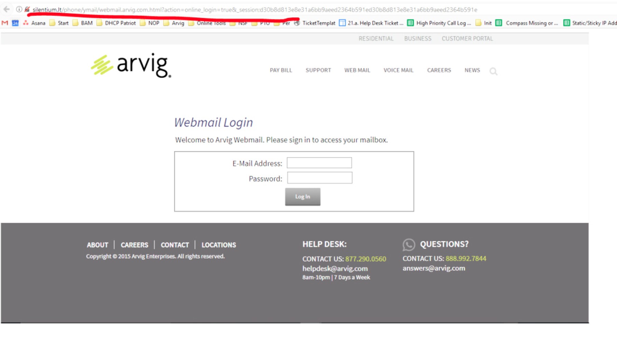Switch to the CUSTOMER PORTAL section
The image size is (617, 364).
coord(467,39)
